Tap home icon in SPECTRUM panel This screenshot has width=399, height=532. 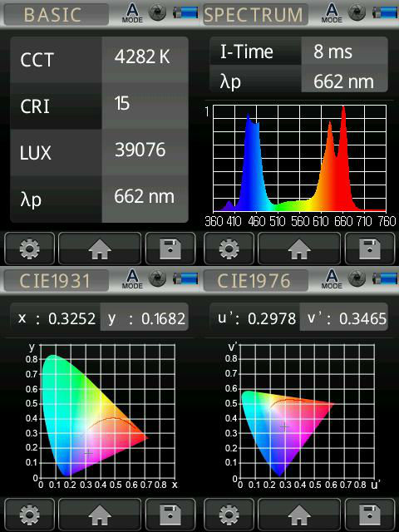[x=299, y=249]
